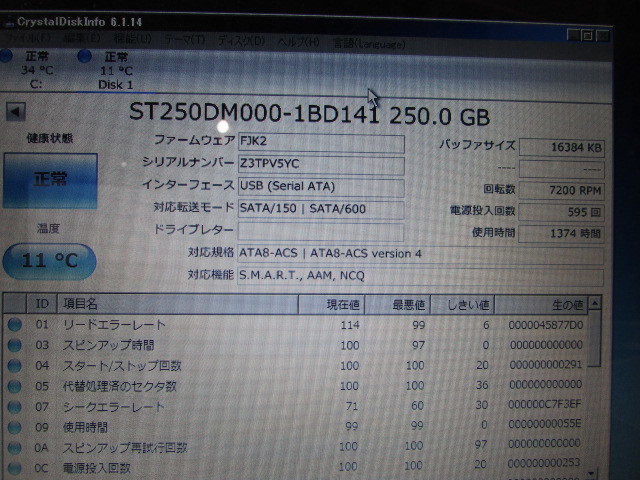Click the 最悪値 column header
640x480 pixels.
[397, 305]
